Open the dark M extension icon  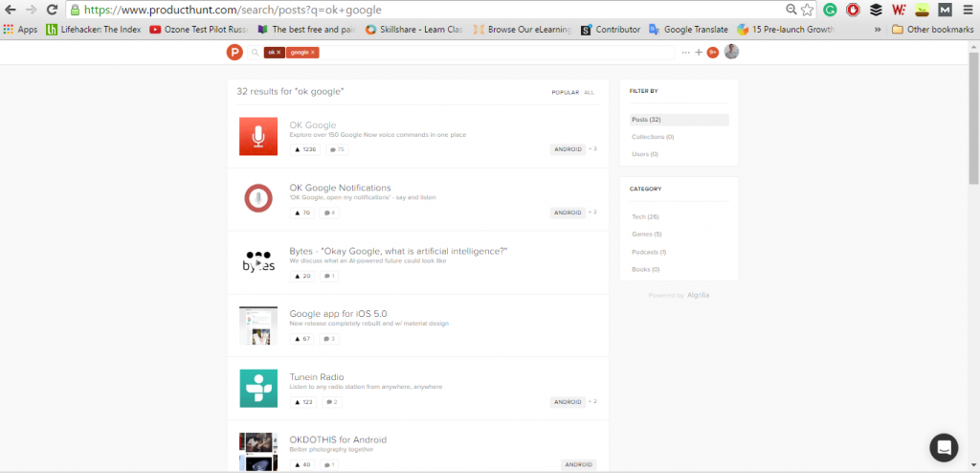point(945,10)
